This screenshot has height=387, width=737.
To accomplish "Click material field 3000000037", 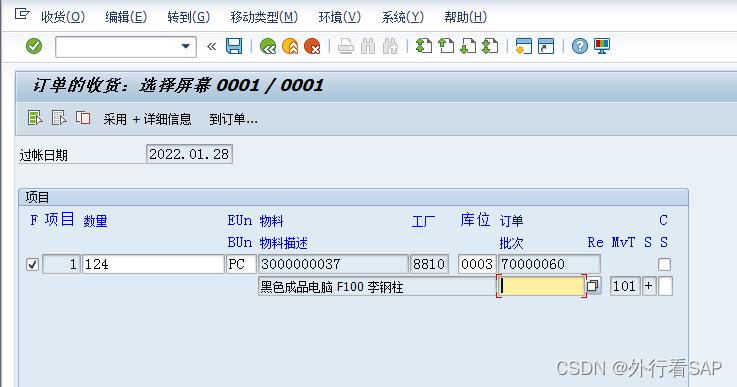I will (x=333, y=264).
